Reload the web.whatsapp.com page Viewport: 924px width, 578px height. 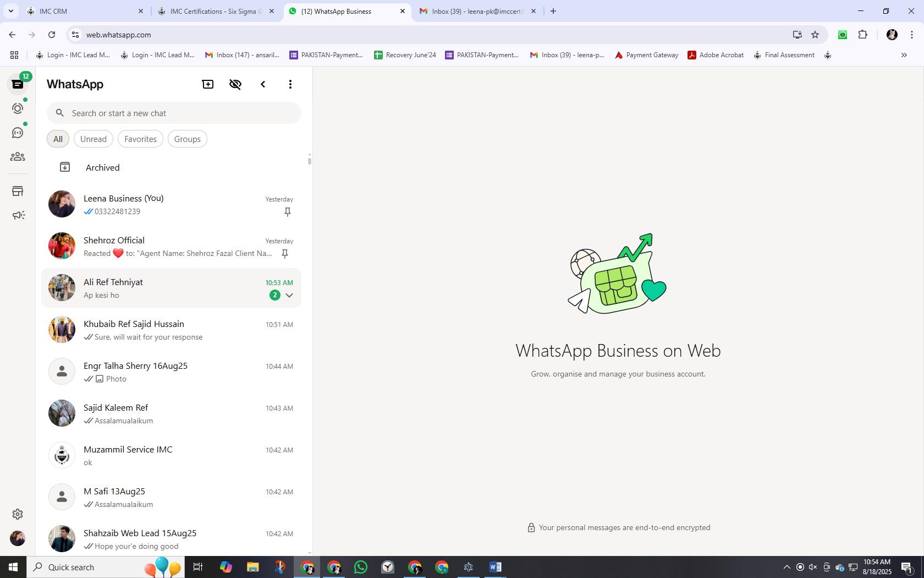coord(52,35)
